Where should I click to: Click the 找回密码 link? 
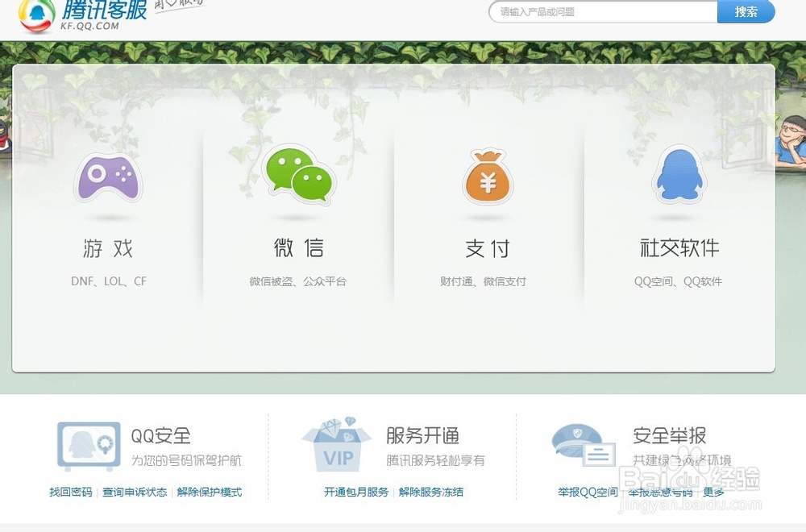point(71,492)
